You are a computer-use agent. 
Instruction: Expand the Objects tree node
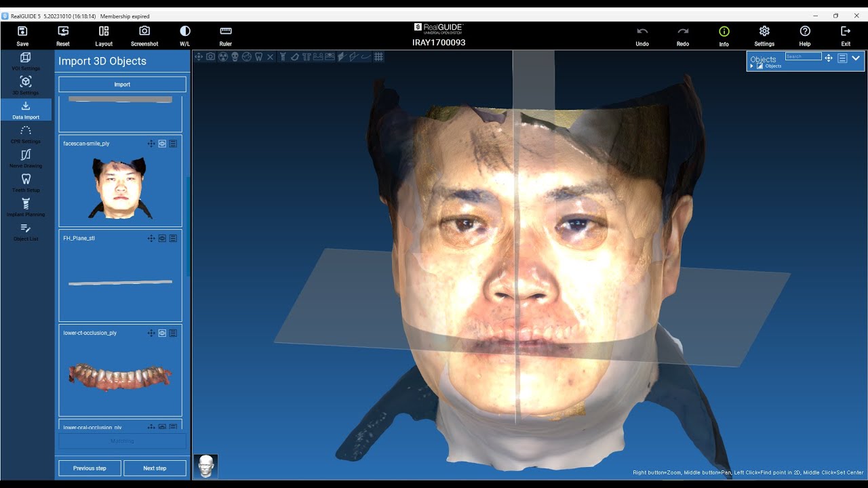[x=751, y=66]
